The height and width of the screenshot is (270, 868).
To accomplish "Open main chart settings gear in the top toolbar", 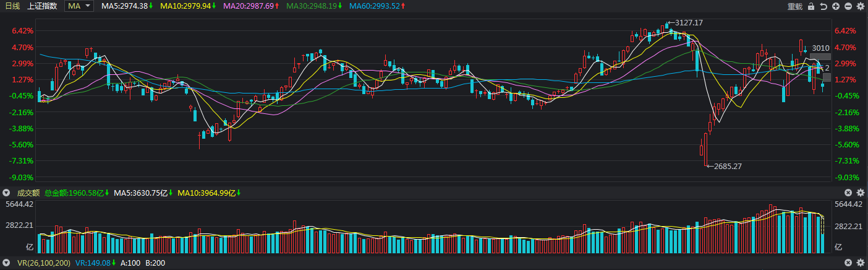I will (860, 6).
